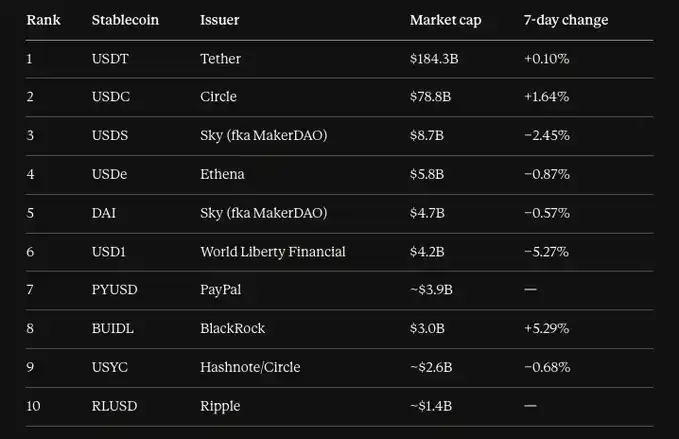Click BUIDL's +5.29% weekly change
679x439 pixels.
point(546,328)
